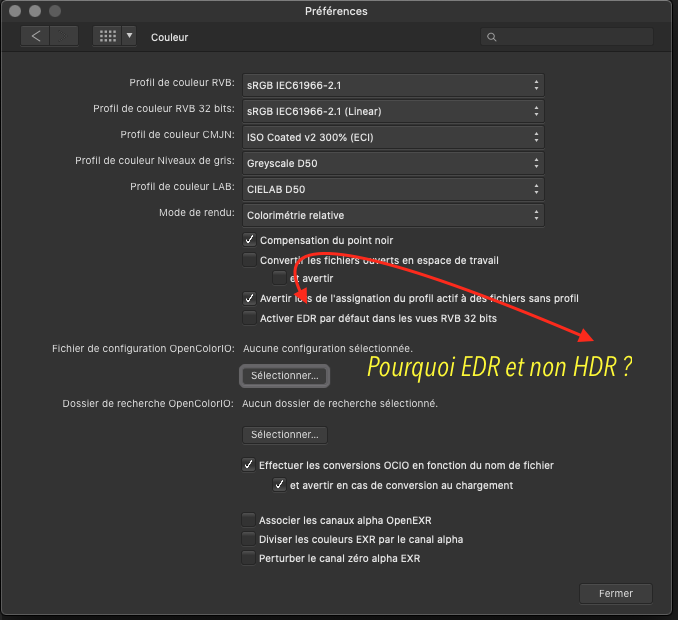Enable Convertir les fichiers ouverts en espace de travail
The width and height of the screenshot is (678, 620).
click(249, 260)
